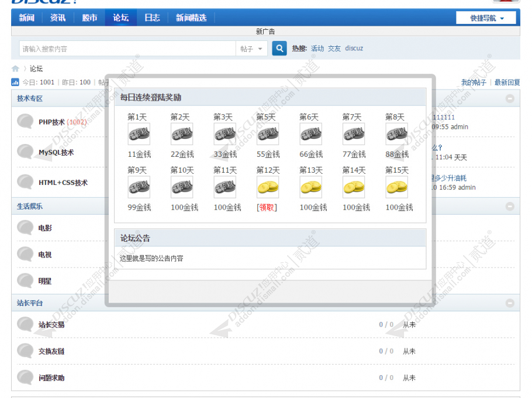Image resolution: width=532 pixels, height=398 pixels.
Task: Click the 活动 hot search link
Action: pos(317,48)
